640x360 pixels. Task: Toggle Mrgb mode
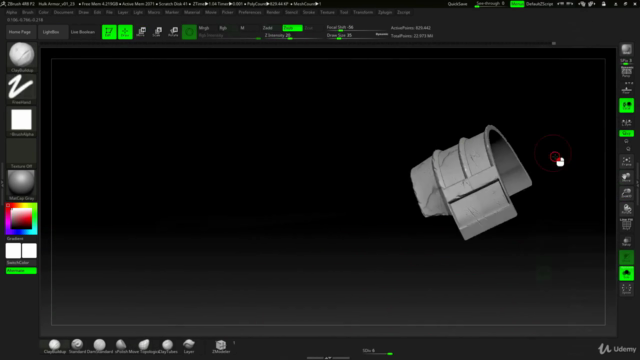tap(204, 28)
